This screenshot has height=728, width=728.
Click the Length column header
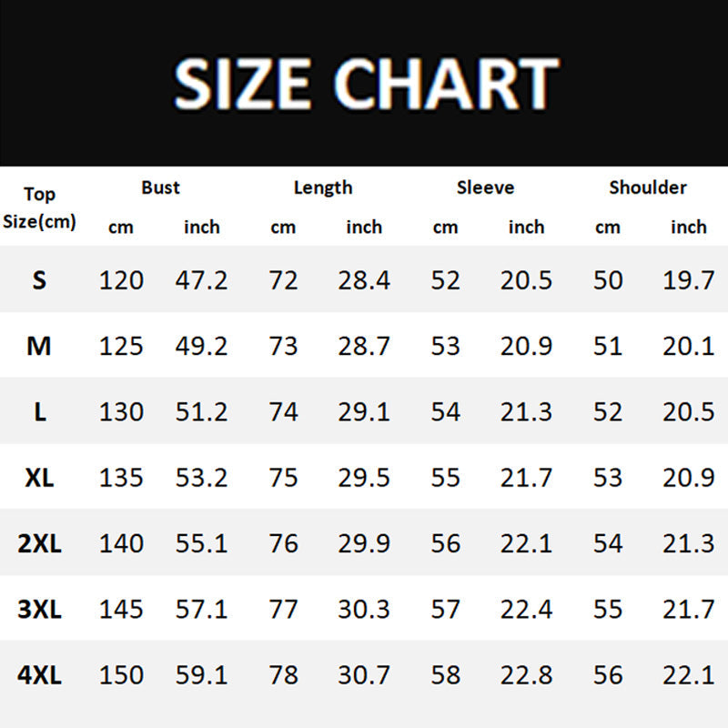(322, 187)
